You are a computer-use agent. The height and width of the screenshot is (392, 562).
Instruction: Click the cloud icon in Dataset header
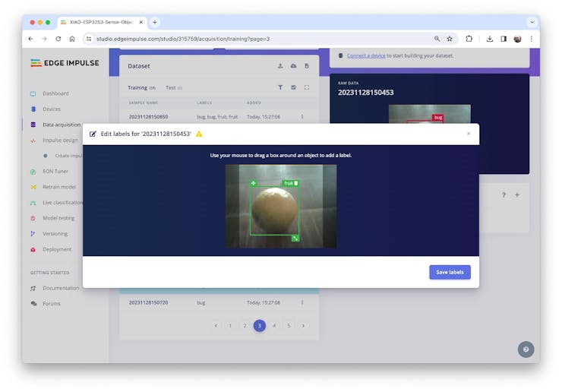(293, 66)
